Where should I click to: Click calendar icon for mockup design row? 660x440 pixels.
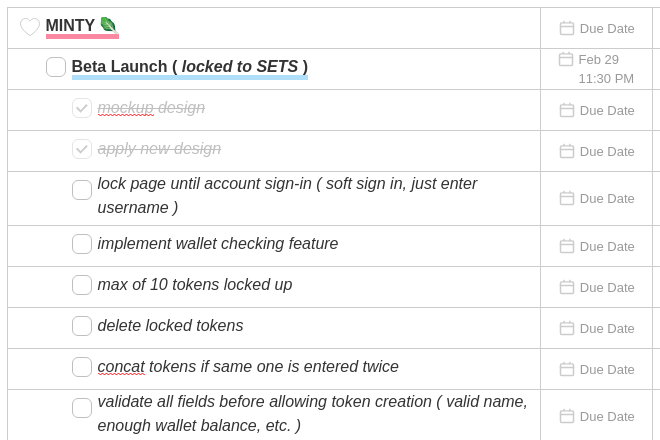567,110
